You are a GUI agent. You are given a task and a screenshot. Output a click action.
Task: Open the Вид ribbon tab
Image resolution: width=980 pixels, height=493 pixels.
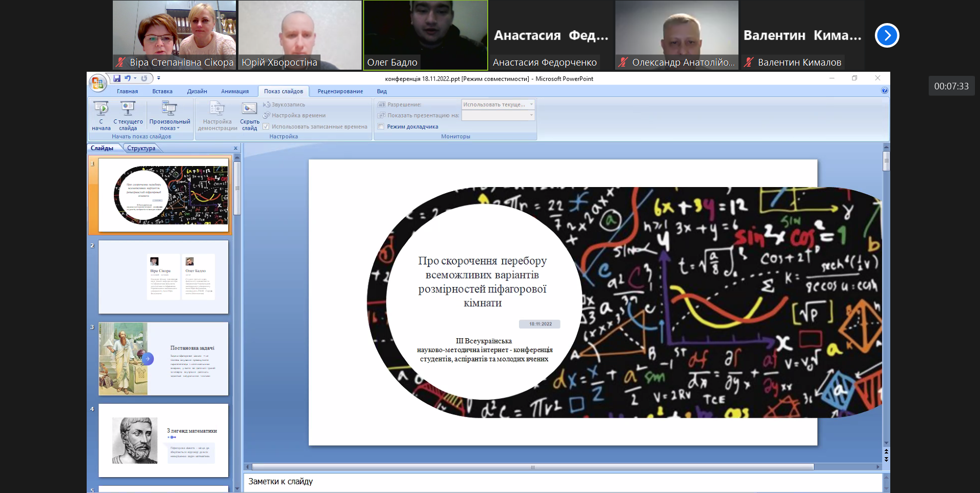click(x=382, y=91)
